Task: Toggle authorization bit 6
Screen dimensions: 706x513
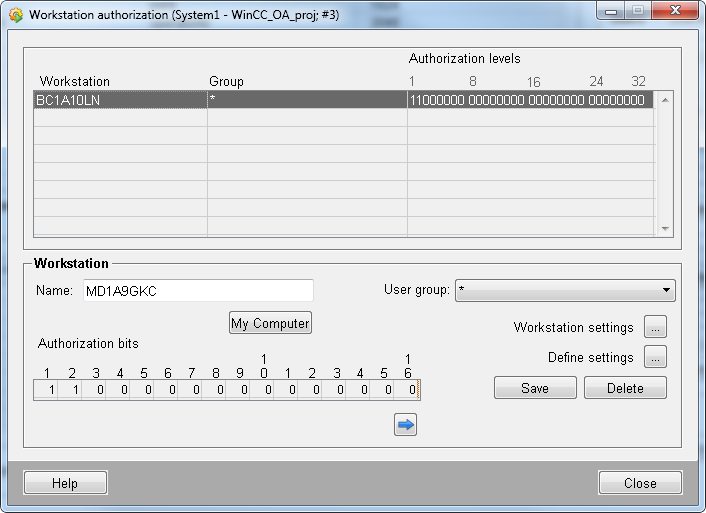Action: tap(166, 390)
